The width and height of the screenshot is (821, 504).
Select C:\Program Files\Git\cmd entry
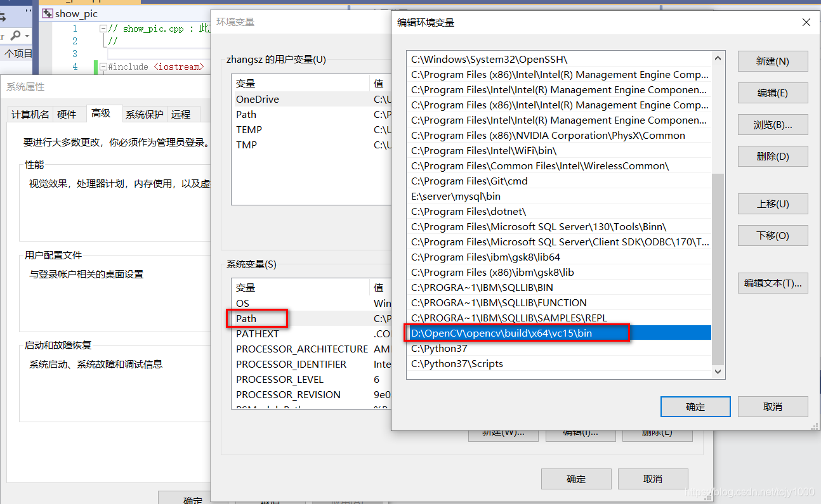point(558,181)
